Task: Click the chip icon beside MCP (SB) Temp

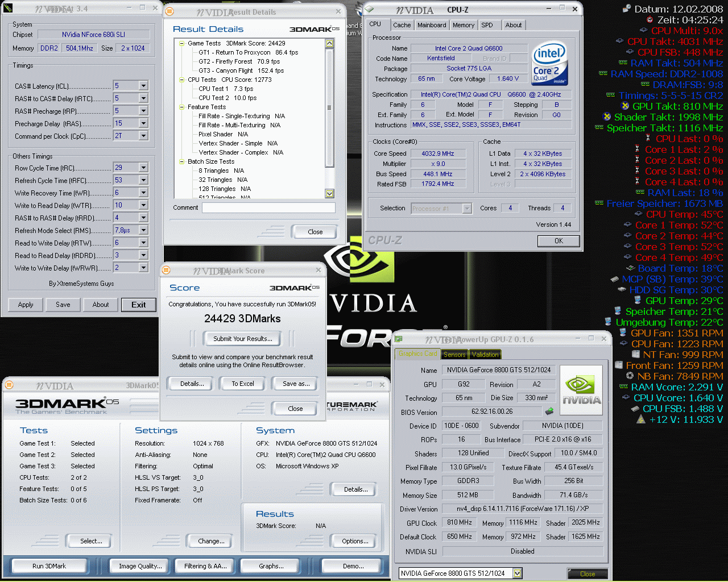Action: coord(614,278)
